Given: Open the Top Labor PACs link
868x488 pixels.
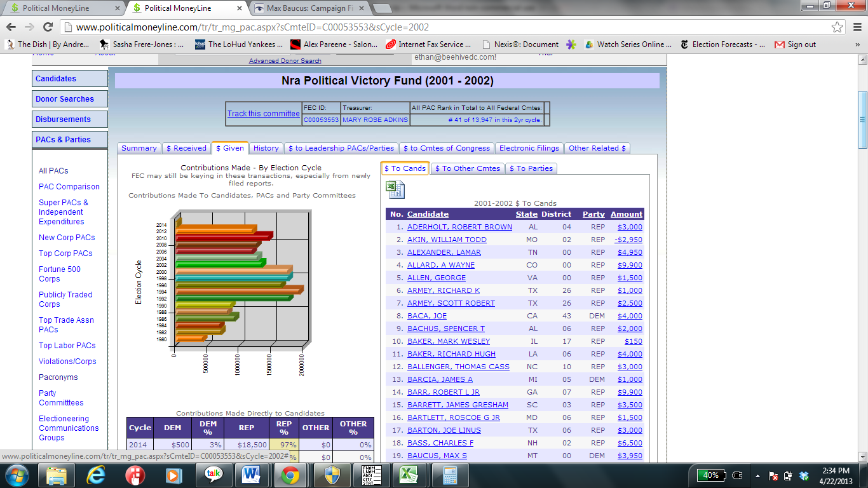Looking at the screenshot, I should click(x=67, y=346).
